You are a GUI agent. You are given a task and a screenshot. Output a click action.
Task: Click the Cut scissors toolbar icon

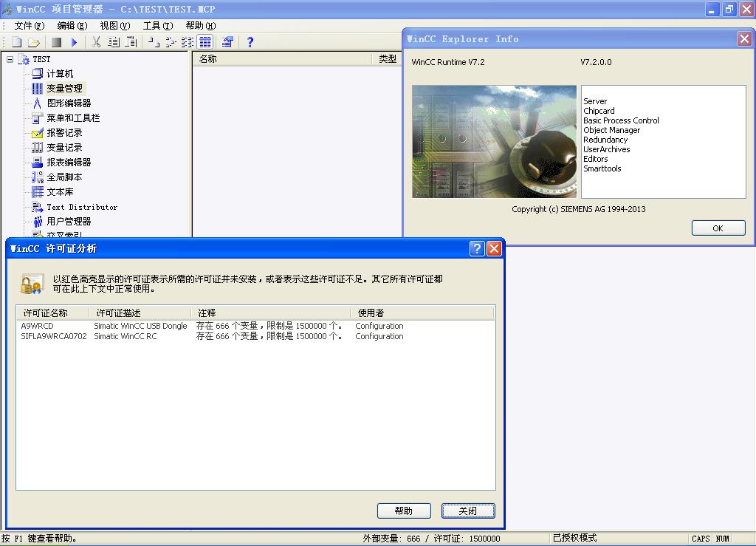click(x=96, y=42)
